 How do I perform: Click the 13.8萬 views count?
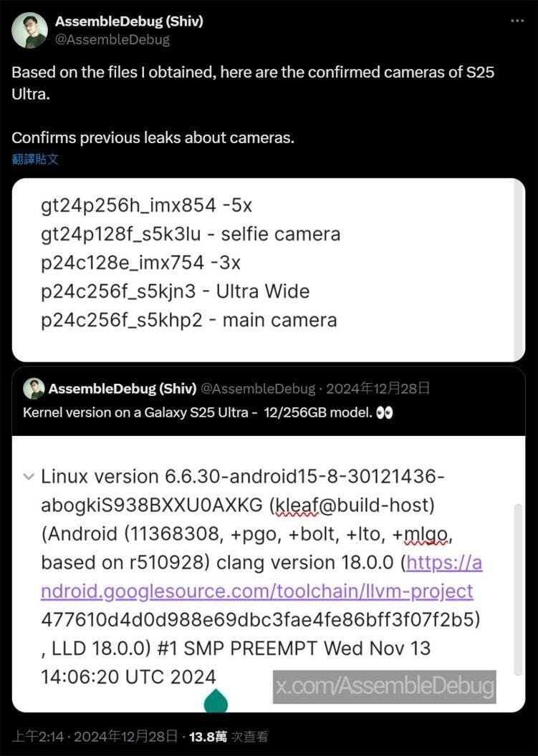point(208,736)
